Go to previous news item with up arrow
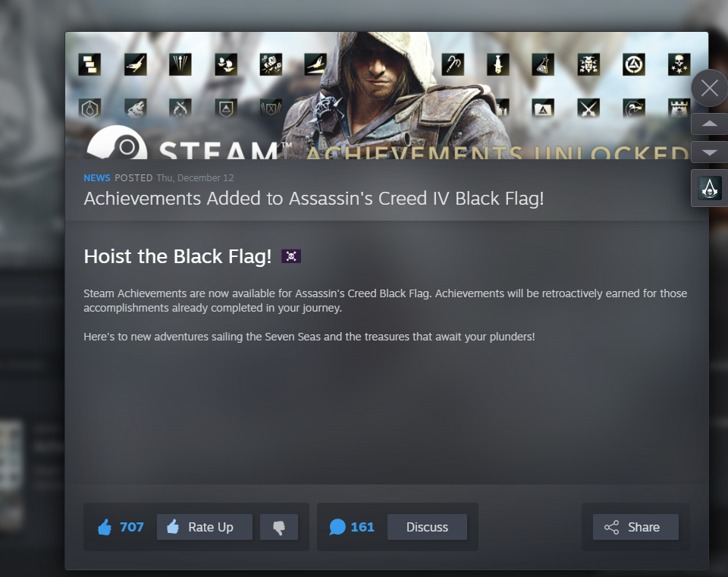Screen dimensions: 728x577 tap(710, 124)
